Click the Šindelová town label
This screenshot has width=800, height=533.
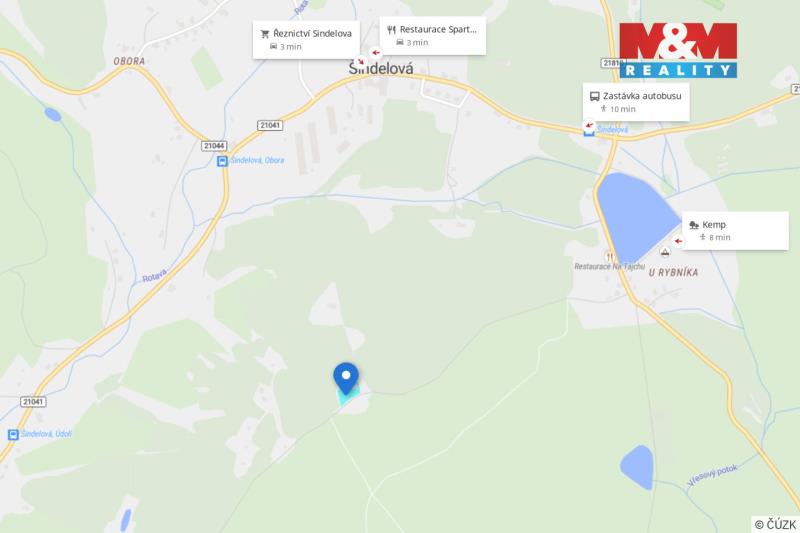coord(381,69)
